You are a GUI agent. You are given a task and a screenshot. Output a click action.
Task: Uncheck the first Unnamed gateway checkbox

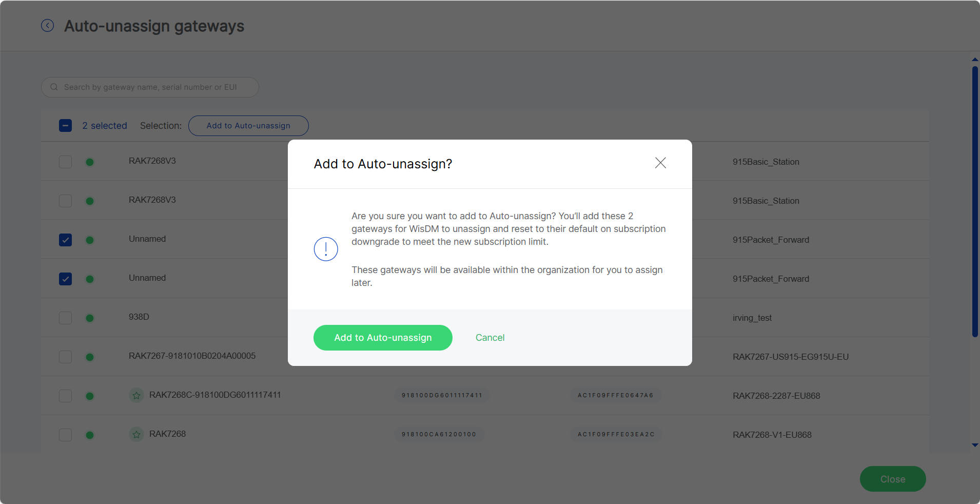coord(65,240)
